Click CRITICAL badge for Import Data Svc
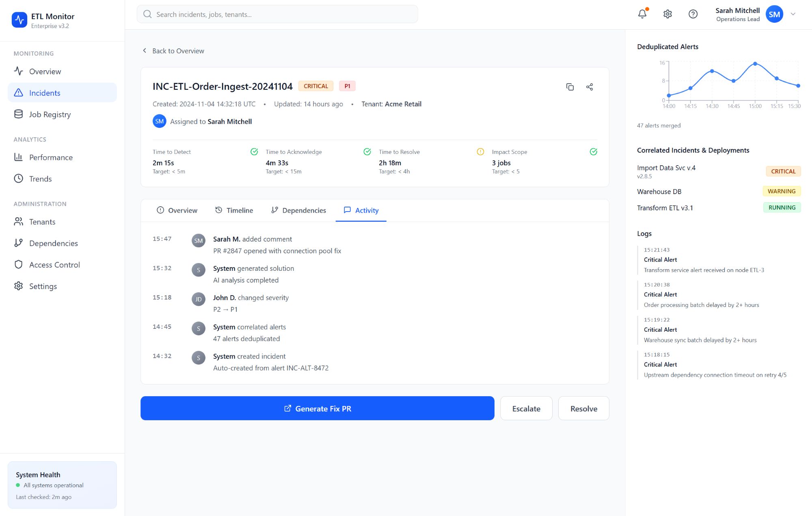The width and height of the screenshot is (812, 516). pyautogui.click(x=783, y=171)
